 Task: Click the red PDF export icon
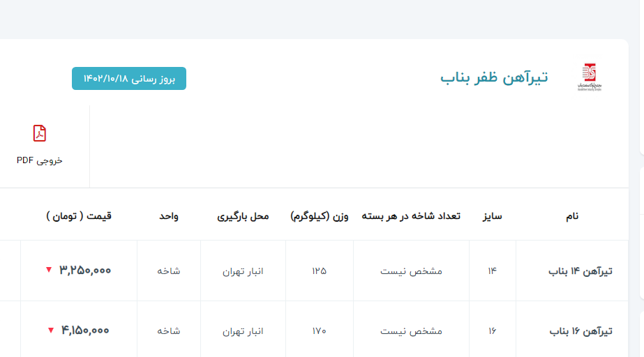click(40, 133)
